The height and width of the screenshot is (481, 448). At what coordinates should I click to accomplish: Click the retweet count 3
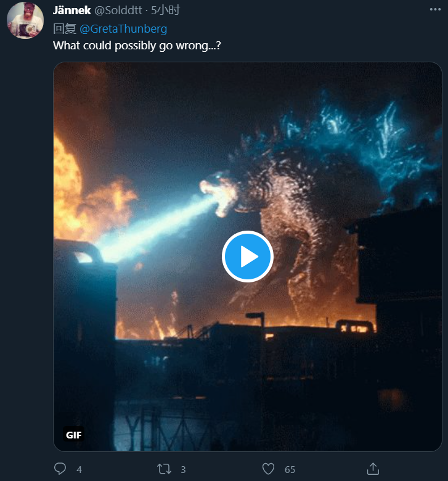pos(183,470)
